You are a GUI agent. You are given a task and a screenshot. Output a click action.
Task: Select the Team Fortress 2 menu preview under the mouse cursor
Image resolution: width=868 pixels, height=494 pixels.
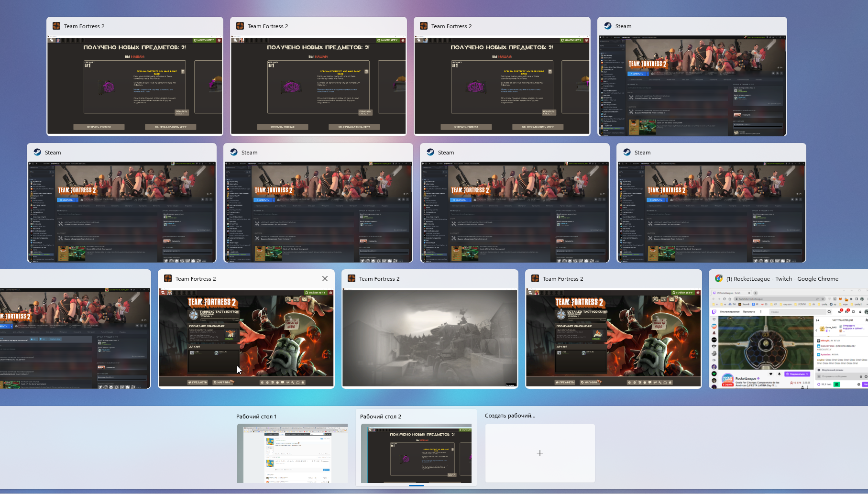[x=246, y=338]
